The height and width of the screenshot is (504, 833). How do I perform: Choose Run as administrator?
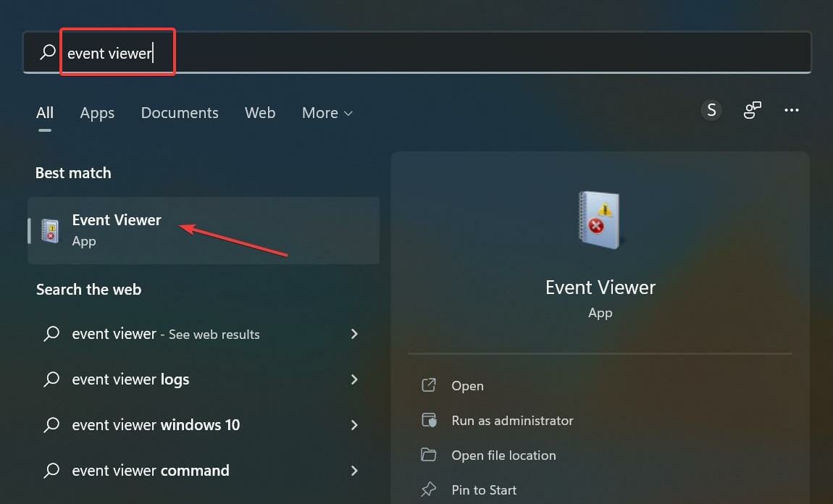click(512, 421)
